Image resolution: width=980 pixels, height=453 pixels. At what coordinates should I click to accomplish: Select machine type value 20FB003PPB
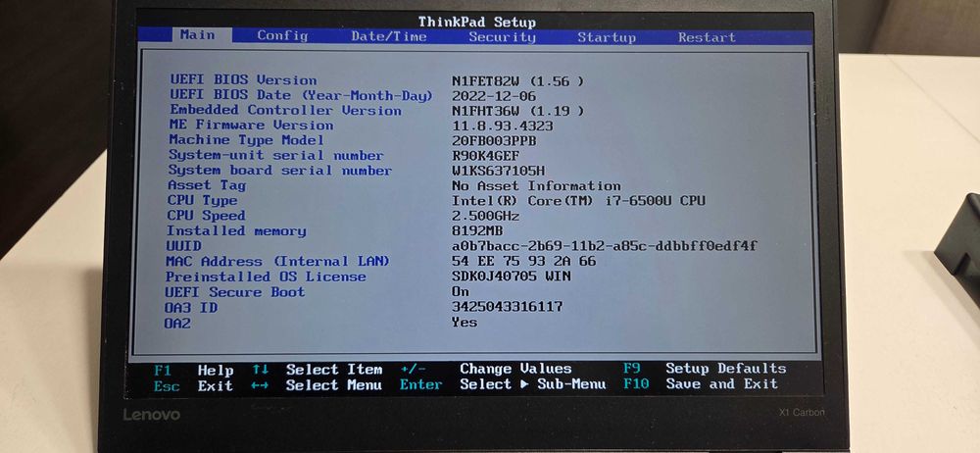point(494,141)
